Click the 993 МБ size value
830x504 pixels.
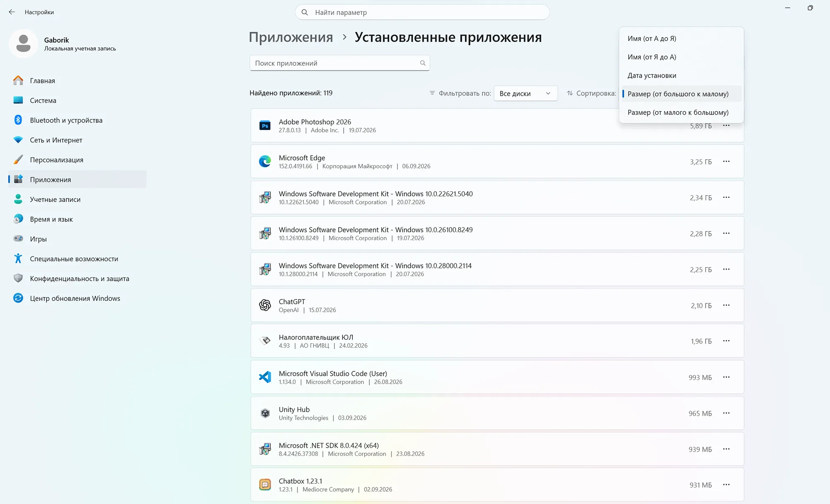(700, 377)
